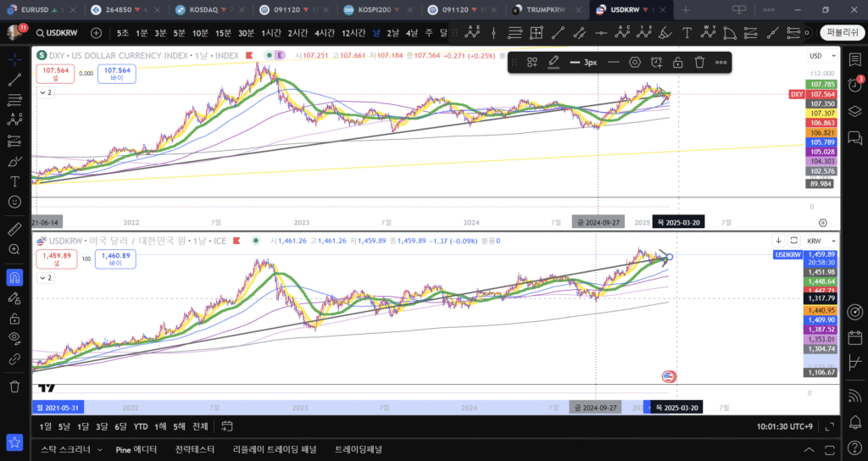Toggle stay in drawing mode
Image resolution: width=868 pixels, height=461 pixels.
(15, 297)
